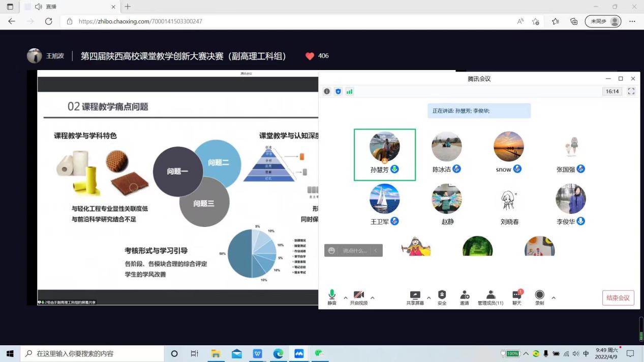
Task: Enter full screen in Tencent Meeting
Action: (631, 91)
